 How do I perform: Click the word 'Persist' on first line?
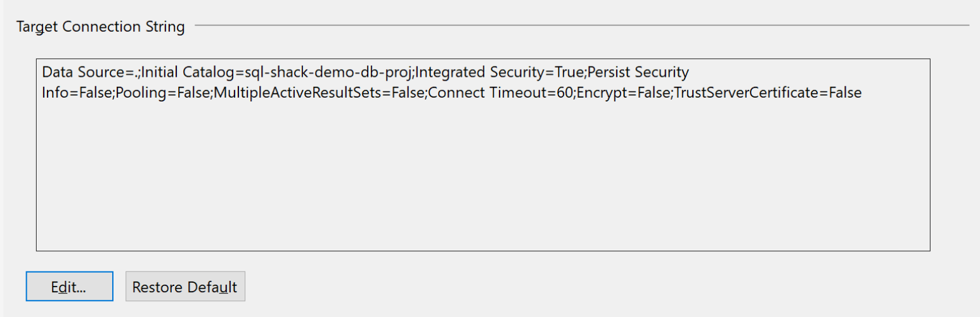[609, 72]
